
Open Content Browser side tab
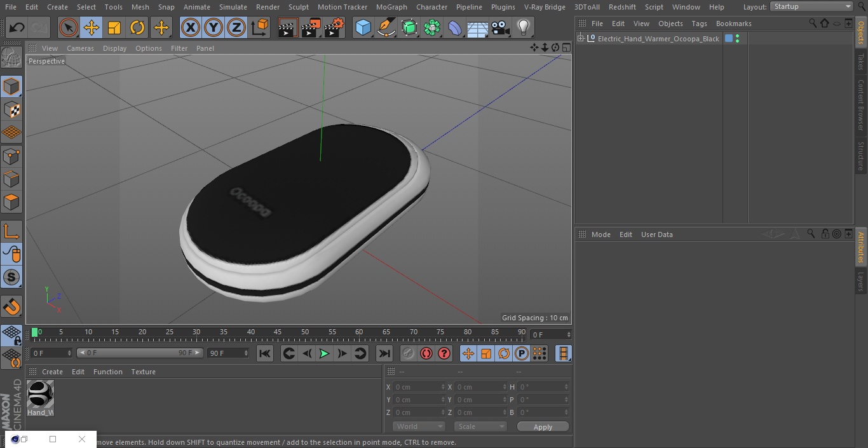point(861,105)
